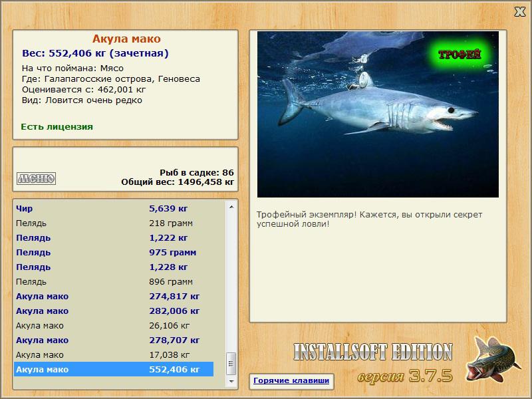Open the Горячие клавиши link

(291, 380)
